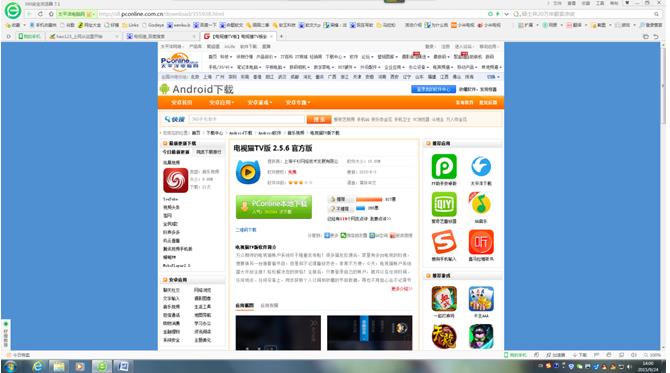Open the browser home page icon
670x373 pixels.
point(51,14)
